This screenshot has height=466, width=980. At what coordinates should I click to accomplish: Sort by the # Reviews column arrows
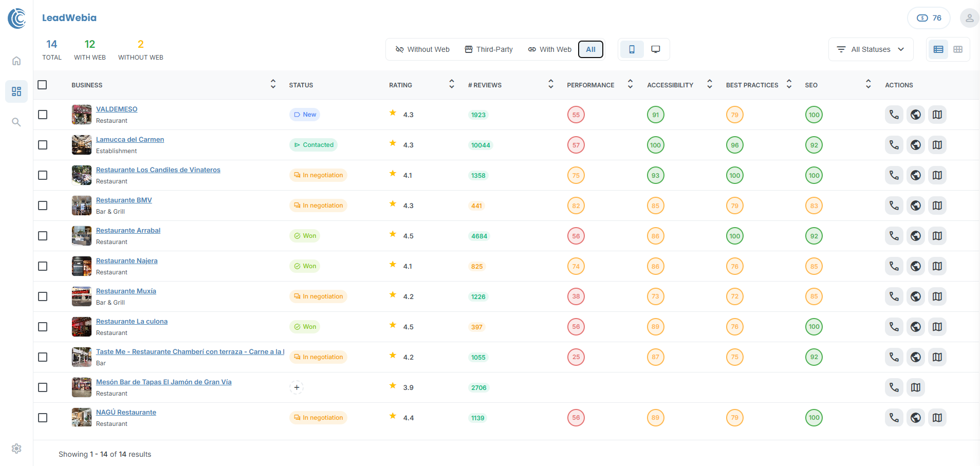coord(551,84)
